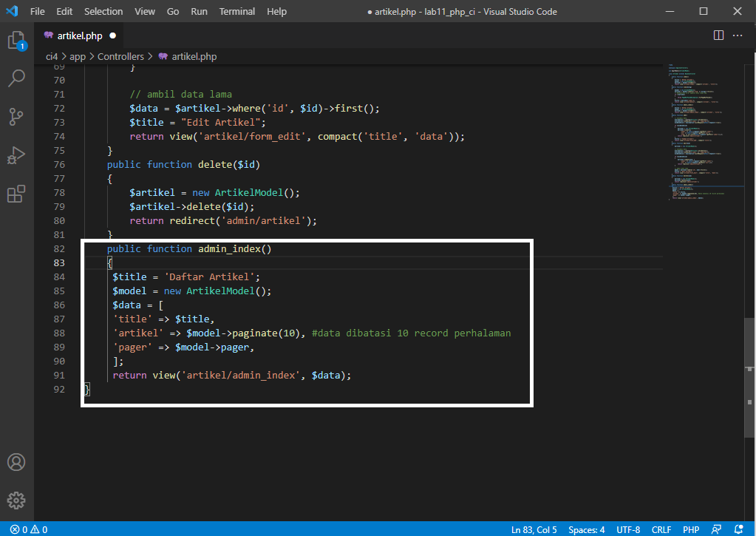This screenshot has width=756, height=536.
Task: Open the Terminal menu
Action: [236, 11]
